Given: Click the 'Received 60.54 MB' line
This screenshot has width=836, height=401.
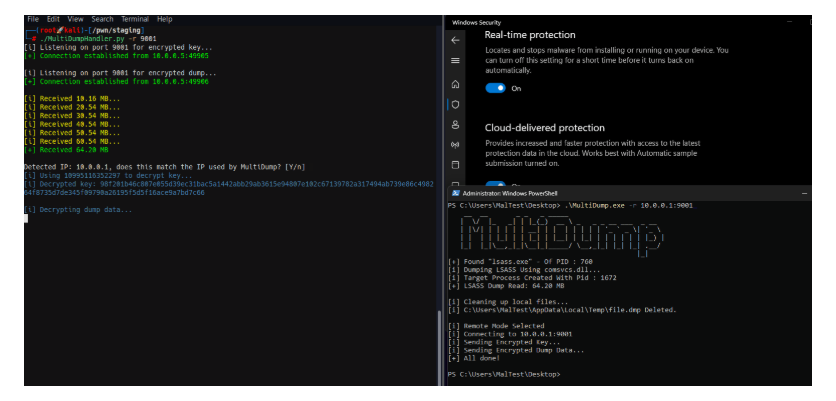Looking at the screenshot, I should 72,141.
